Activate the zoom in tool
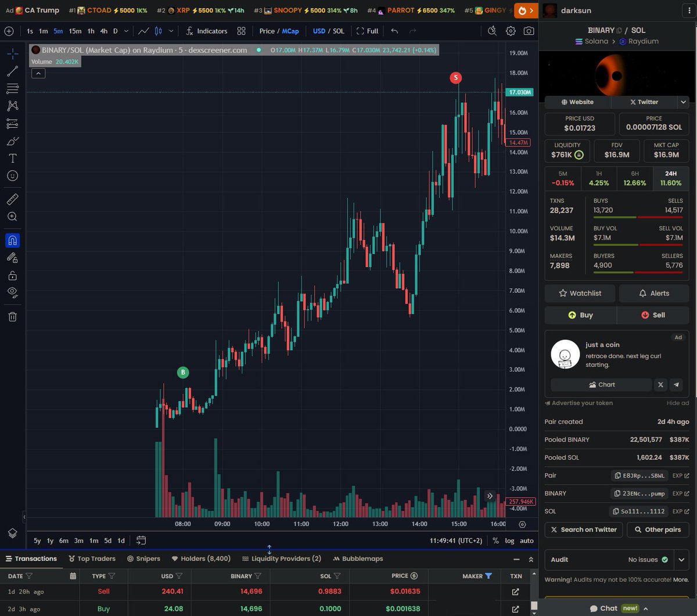Image resolution: width=697 pixels, height=616 pixels. tap(13, 217)
